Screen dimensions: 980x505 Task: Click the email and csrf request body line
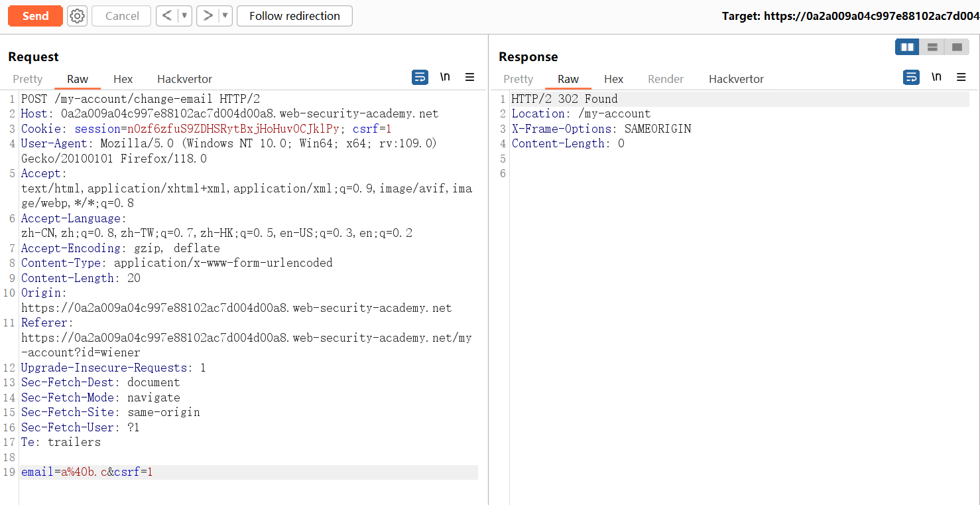click(87, 472)
